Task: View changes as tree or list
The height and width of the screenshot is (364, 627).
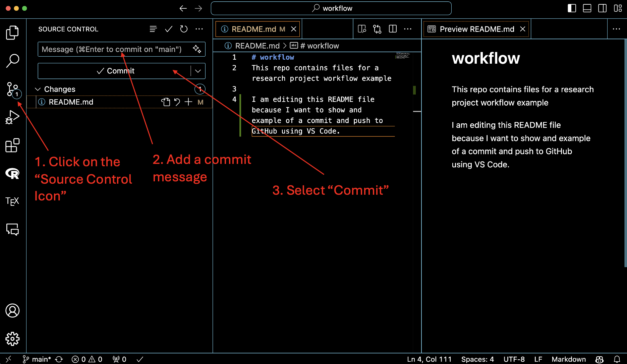Action: (x=153, y=29)
